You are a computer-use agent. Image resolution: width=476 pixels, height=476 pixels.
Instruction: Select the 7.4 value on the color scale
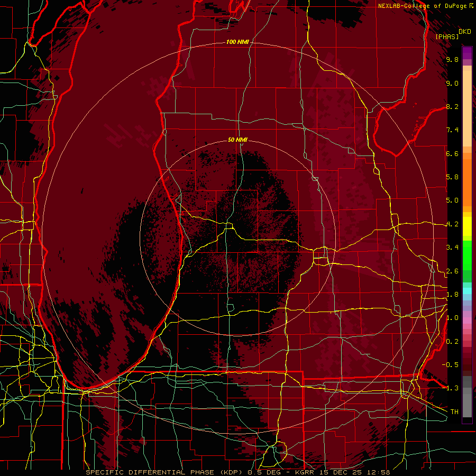452,130
